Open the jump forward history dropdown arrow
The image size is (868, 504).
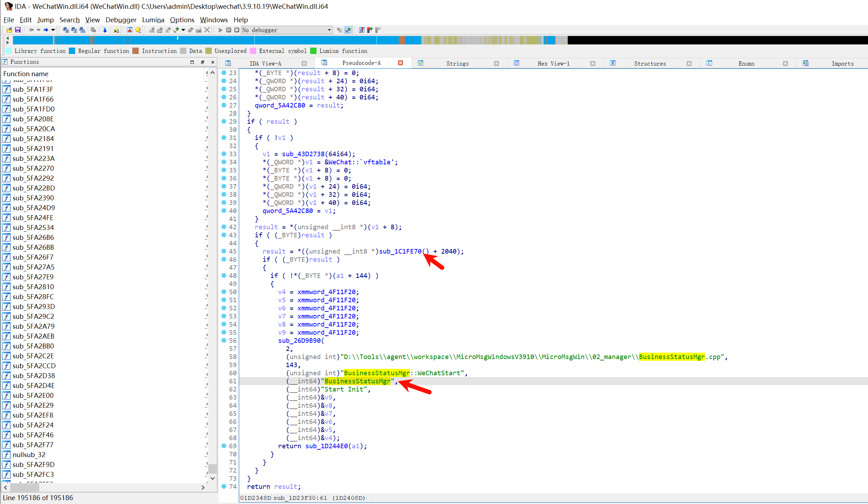[x=53, y=30]
